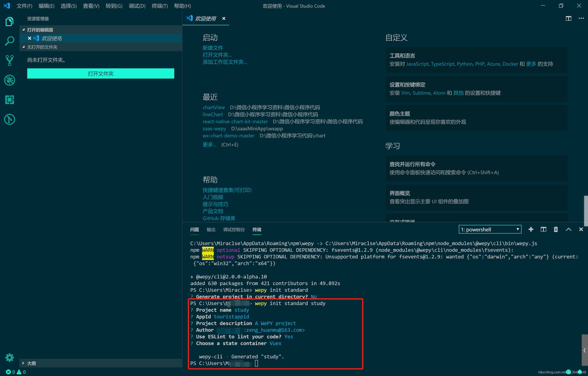
Task: Open the 产品文档 help link
Action: coord(213,211)
